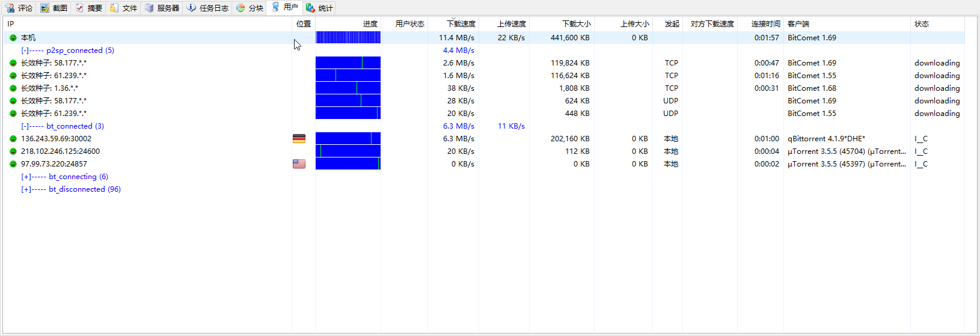
Task: Click the 统计 tab chart icon
Action: coord(310,8)
